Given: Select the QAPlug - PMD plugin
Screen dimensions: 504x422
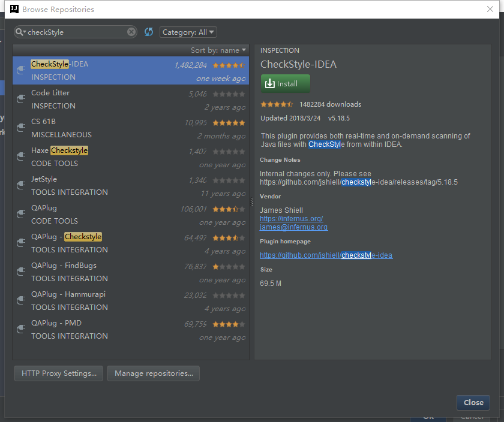Looking at the screenshot, I should pos(131,329).
